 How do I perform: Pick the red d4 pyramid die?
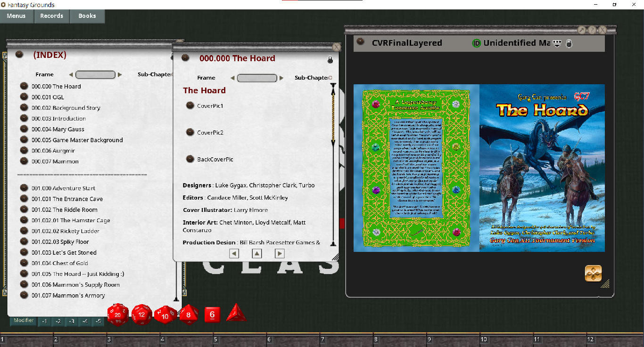pyautogui.click(x=236, y=313)
